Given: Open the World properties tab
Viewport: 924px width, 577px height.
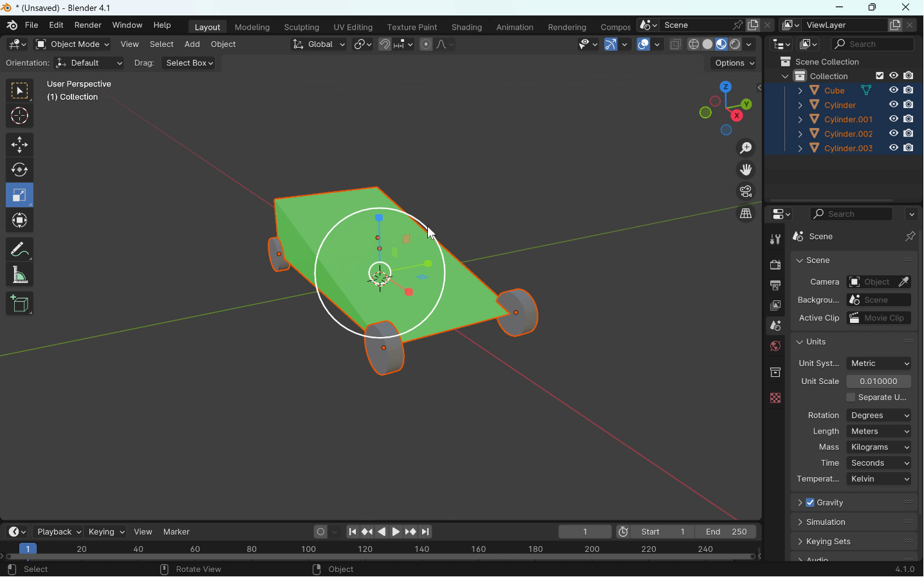Looking at the screenshot, I should (775, 347).
